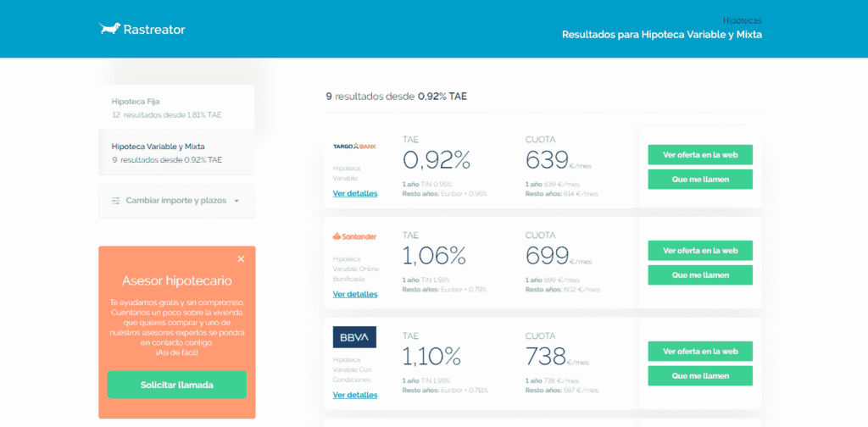The width and height of the screenshot is (868, 427).
Task: Click the 738 €/mes cuota value
Action: pyautogui.click(x=557, y=356)
